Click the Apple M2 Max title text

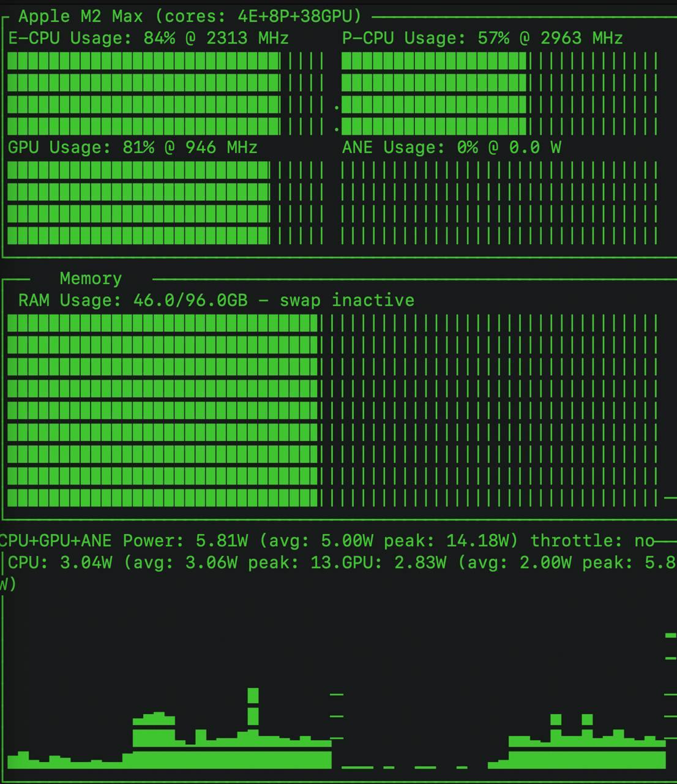[80, 16]
